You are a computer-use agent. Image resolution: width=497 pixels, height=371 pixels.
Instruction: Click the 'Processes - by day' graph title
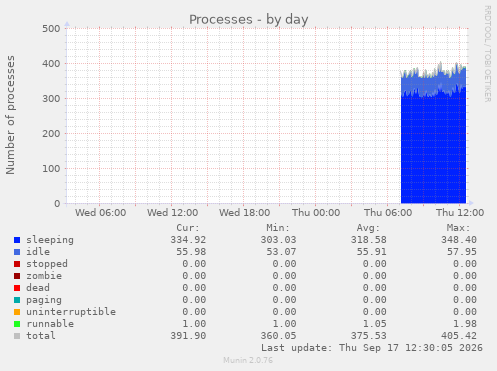[x=249, y=20]
